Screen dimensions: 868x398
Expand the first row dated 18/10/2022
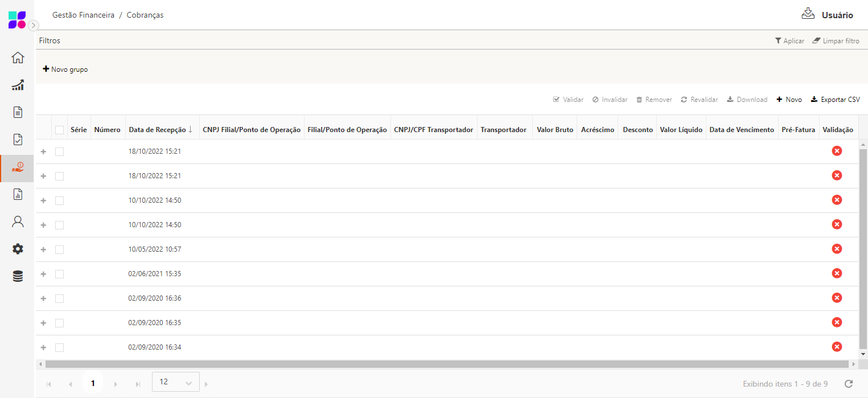[x=43, y=151]
